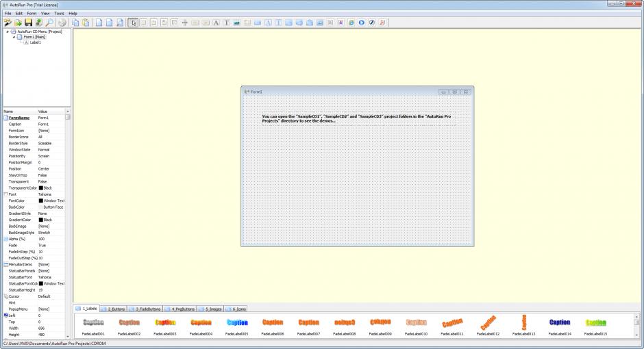This screenshot has width=644, height=349.
Task: Click the first blank page icon in toolbar
Action: tap(99, 23)
